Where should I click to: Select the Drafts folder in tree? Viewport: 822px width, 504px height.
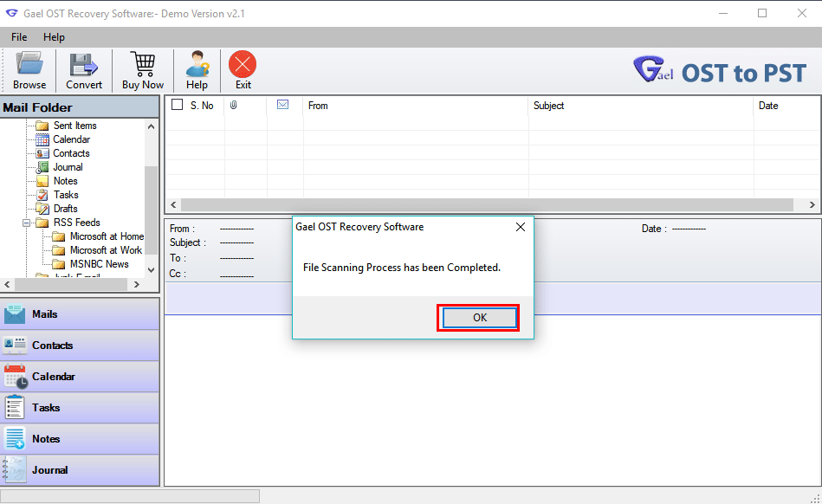[x=66, y=209]
